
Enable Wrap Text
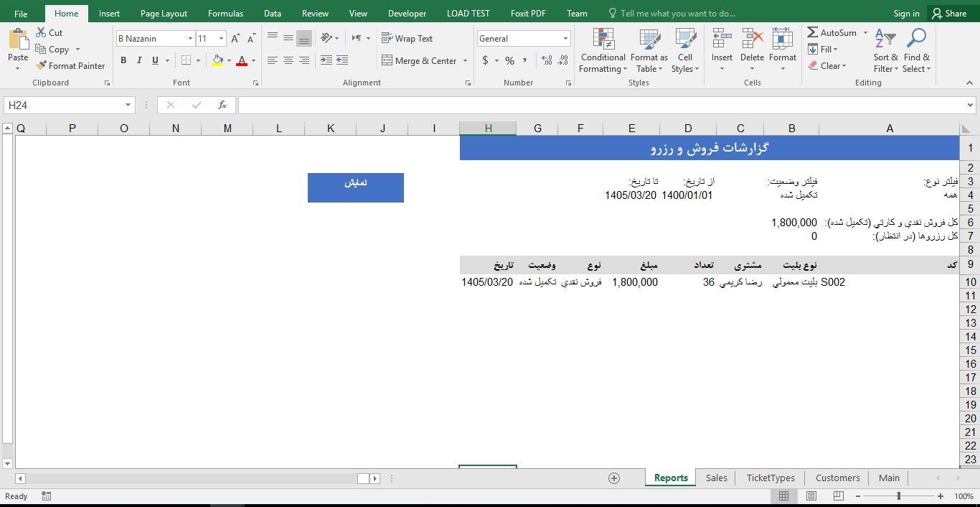tap(407, 39)
